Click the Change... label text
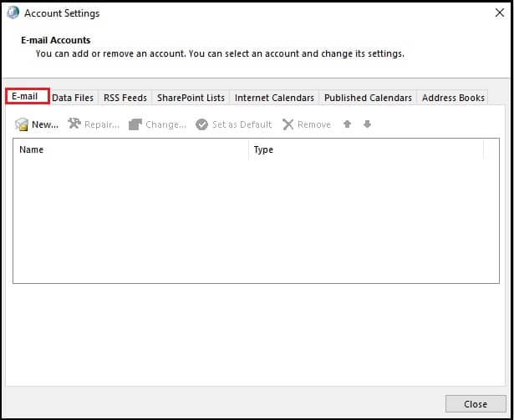 point(165,124)
